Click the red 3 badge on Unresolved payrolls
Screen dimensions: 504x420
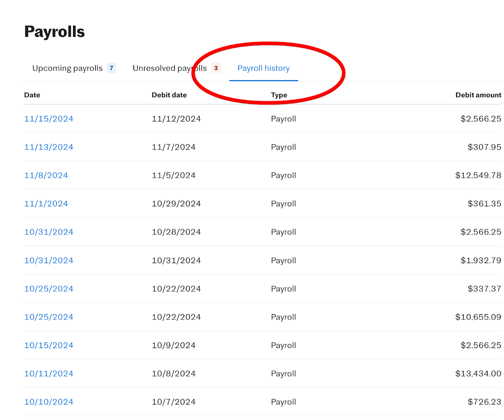pyautogui.click(x=216, y=68)
